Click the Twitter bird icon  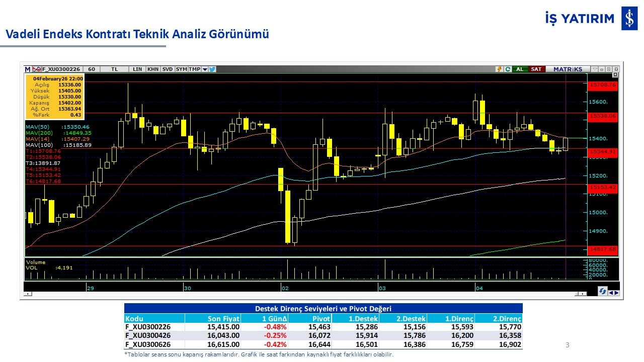(x=212, y=69)
